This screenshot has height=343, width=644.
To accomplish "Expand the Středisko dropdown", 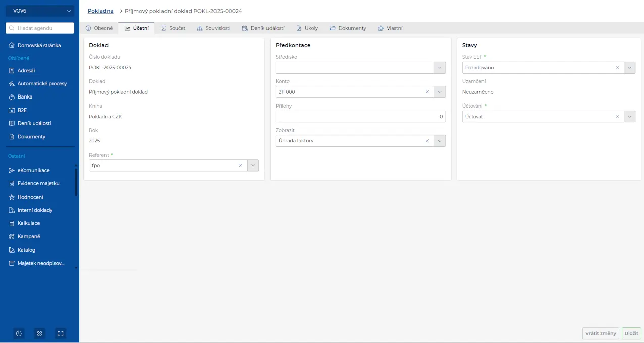I will pos(440,68).
